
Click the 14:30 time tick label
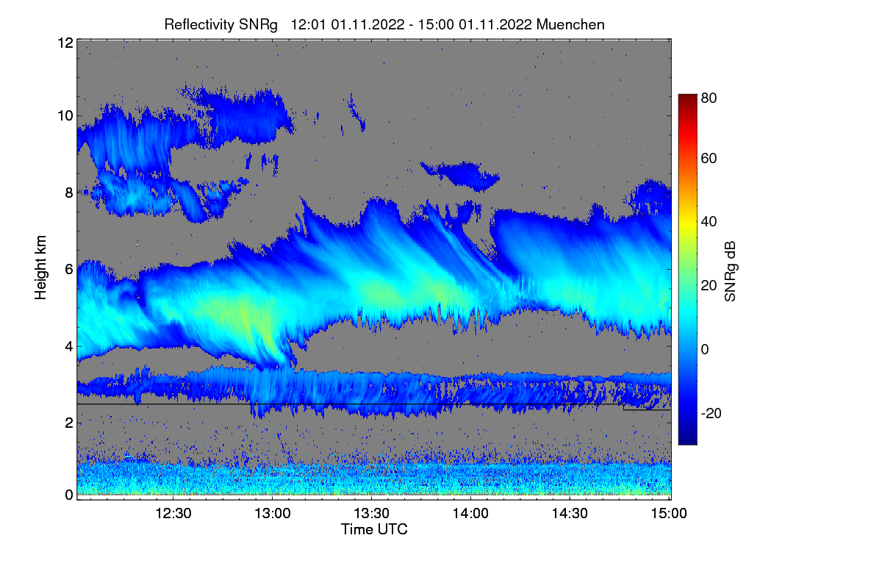point(570,514)
